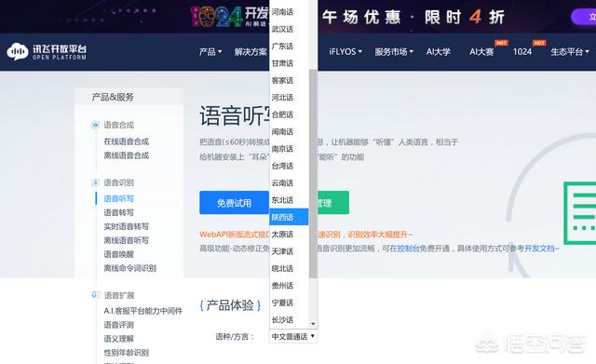596x364 pixels.
Task: Choose 台湾话 from the dialect list
Action: pos(289,166)
